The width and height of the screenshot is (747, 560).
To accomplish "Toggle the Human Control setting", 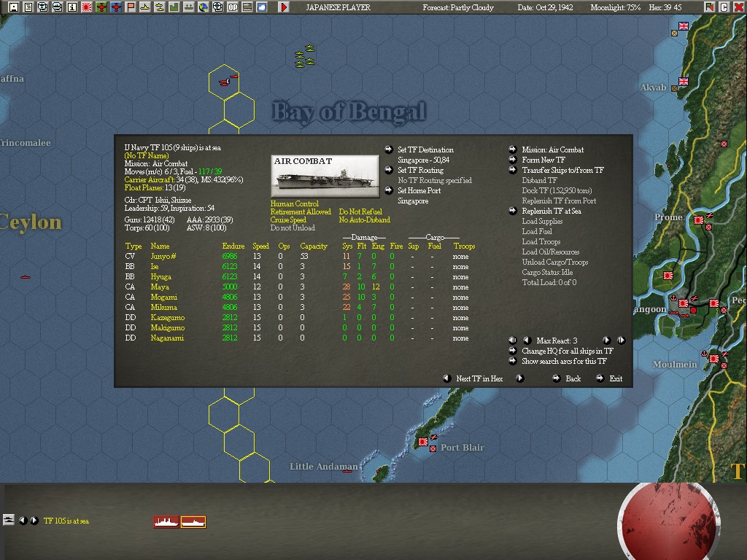I will click(295, 203).
